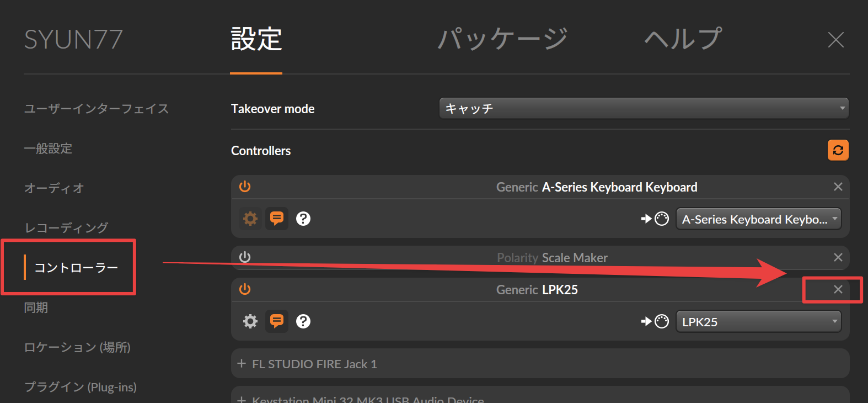The width and height of the screenshot is (868, 403).
Task: Open gear settings for A-Series Keyboard
Action: (250, 219)
